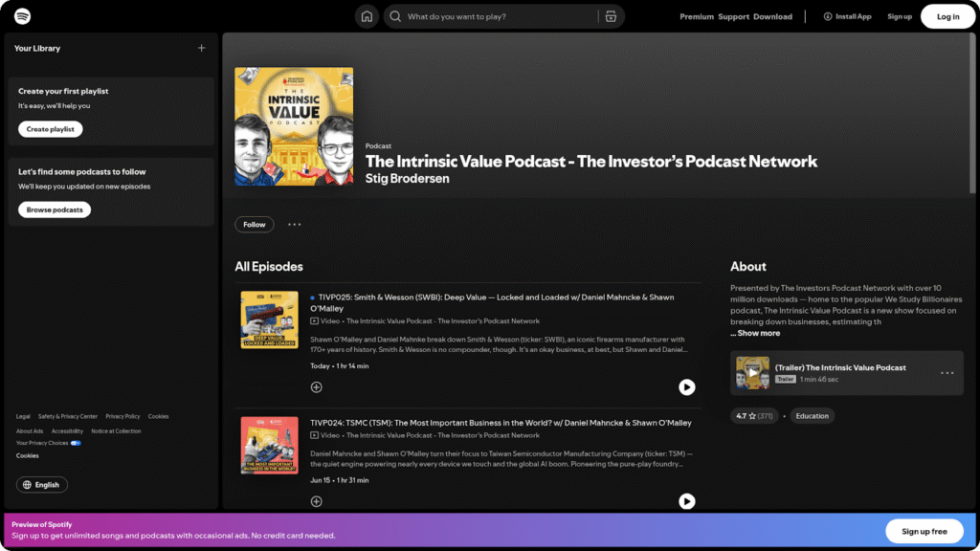Open the Cookies link beside Privacy Policy
The image size is (980, 551).
[x=158, y=417]
